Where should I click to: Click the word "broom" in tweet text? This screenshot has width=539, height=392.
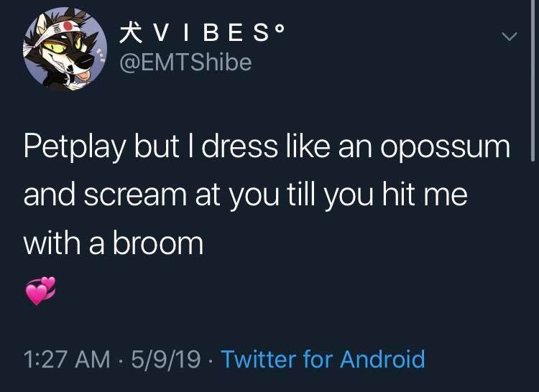coord(158,243)
